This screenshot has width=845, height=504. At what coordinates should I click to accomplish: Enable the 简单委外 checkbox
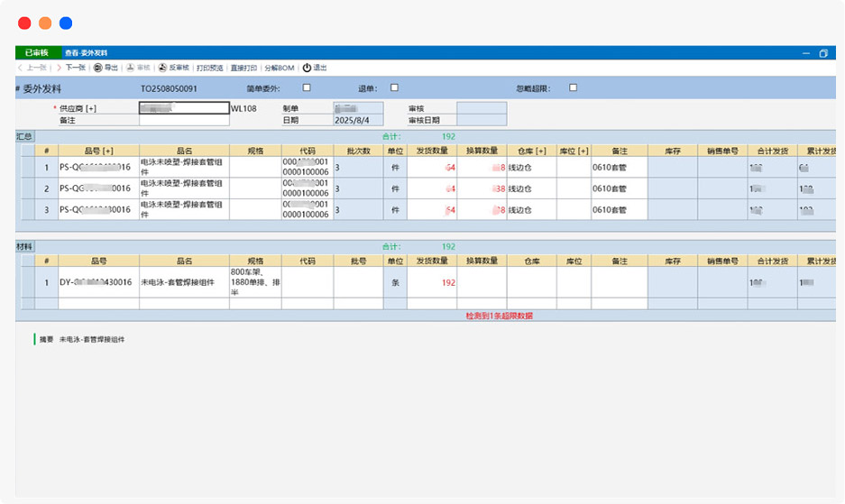307,88
